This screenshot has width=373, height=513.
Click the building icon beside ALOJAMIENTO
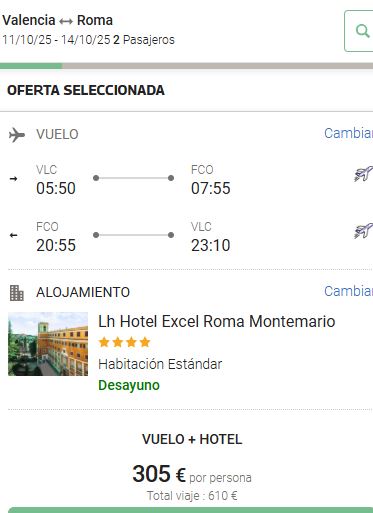pos(17,293)
